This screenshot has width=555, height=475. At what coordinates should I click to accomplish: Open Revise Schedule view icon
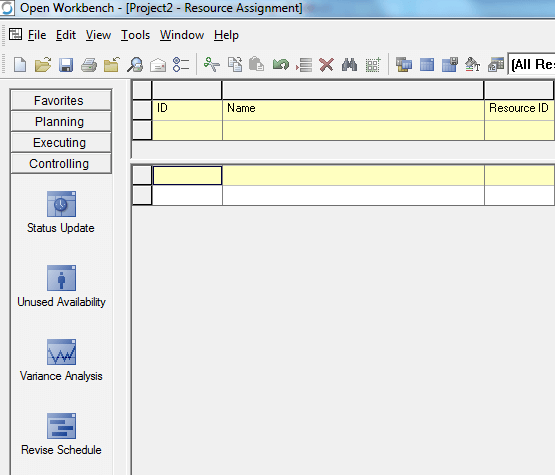coord(61,426)
